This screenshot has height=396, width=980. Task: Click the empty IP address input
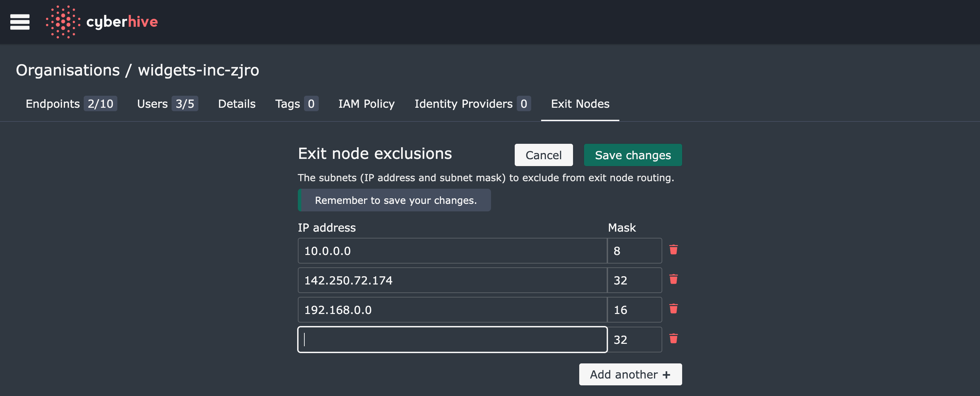[x=452, y=339]
